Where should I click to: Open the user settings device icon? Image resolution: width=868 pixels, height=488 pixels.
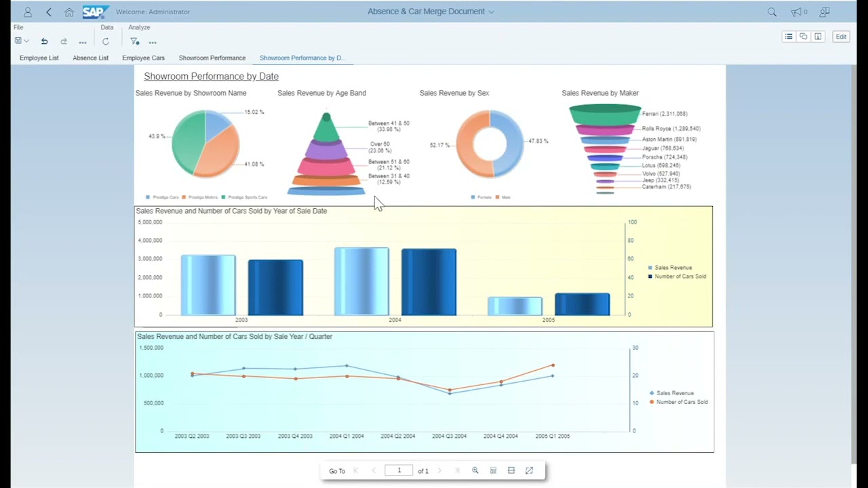[825, 12]
